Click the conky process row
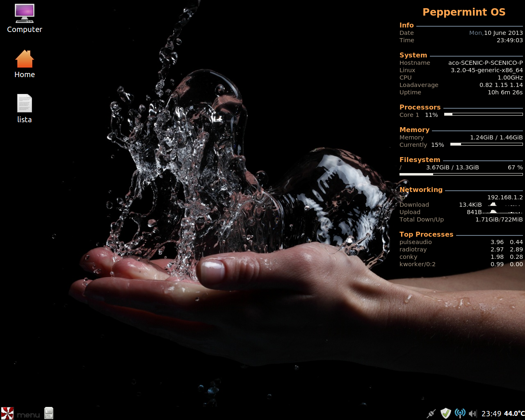This screenshot has width=525, height=420. (x=461, y=257)
